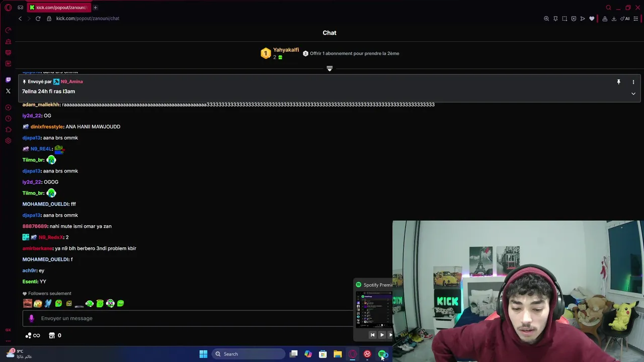Image resolution: width=644 pixels, height=362 pixels.
Task: Open extensions cube icon in sidebar
Action: pyautogui.click(x=8, y=130)
